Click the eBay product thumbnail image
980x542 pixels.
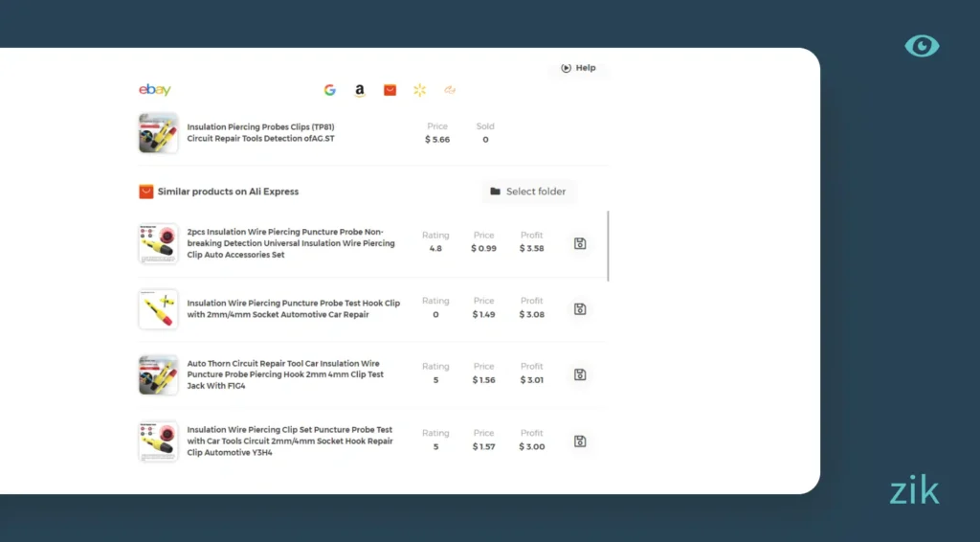click(158, 133)
